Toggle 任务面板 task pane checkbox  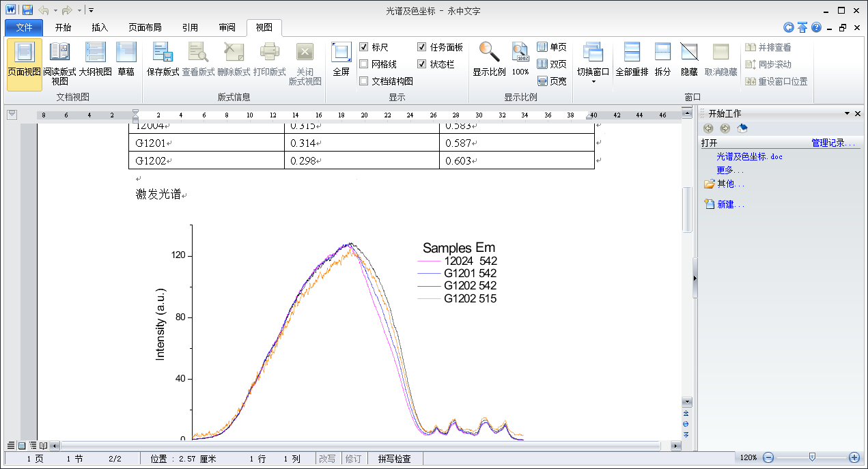tap(422, 47)
